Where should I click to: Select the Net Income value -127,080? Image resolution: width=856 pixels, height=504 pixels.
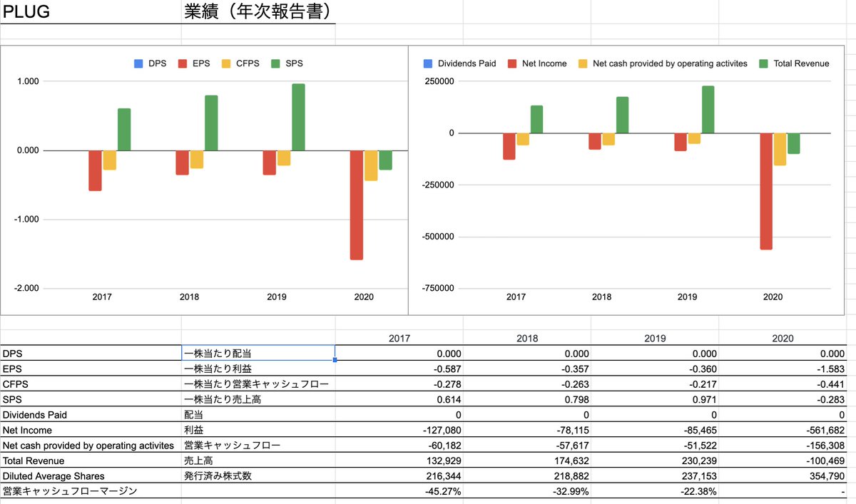[x=399, y=430]
